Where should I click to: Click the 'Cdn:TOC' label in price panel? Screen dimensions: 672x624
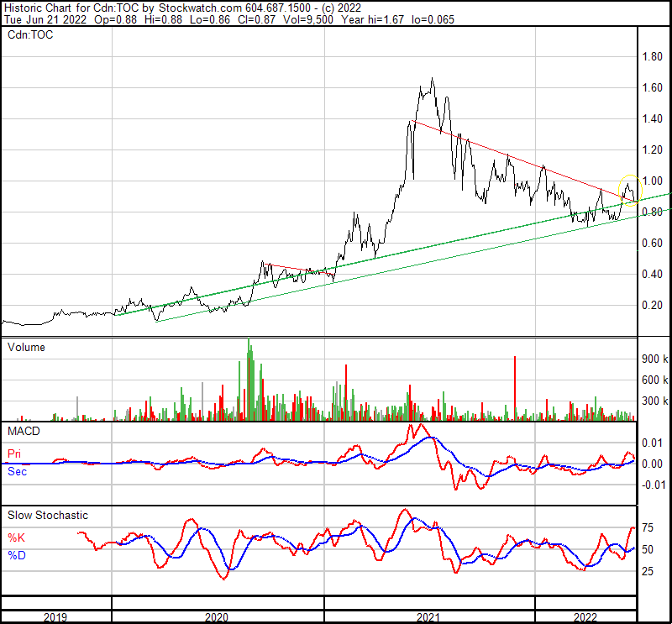pos(30,34)
